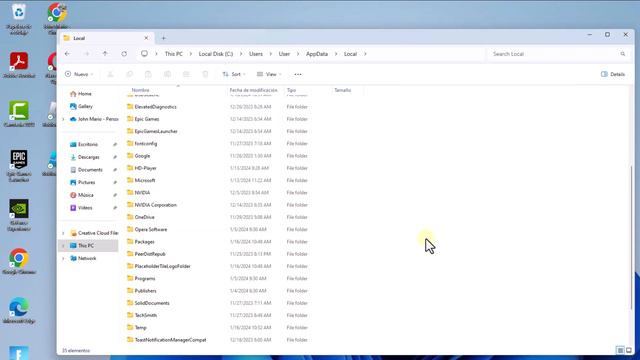Navigate up one folder level
This screenshot has height=360, width=640.
pyautogui.click(x=105, y=54)
